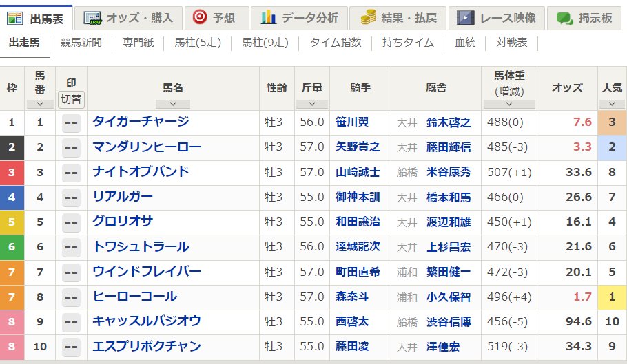Screen dimensions: 627x364
Task: Open jockey 矢野貴之 profile
Action: coord(358,147)
